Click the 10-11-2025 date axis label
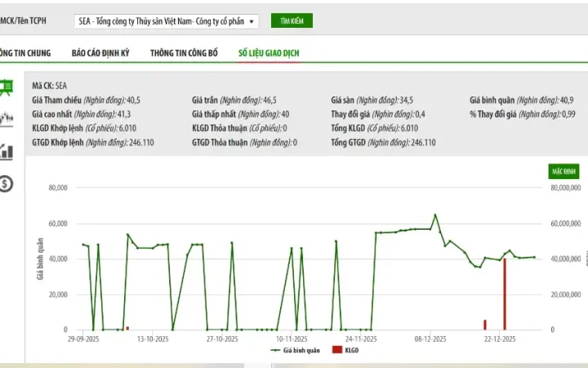This screenshot has width=588, height=368. pyautogui.click(x=292, y=339)
